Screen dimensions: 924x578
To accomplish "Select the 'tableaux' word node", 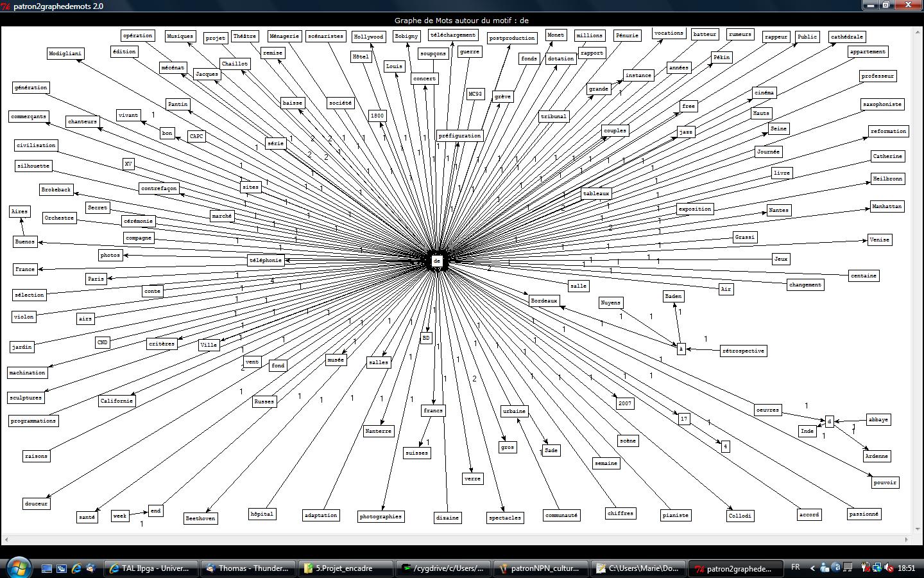I will click(x=596, y=193).
